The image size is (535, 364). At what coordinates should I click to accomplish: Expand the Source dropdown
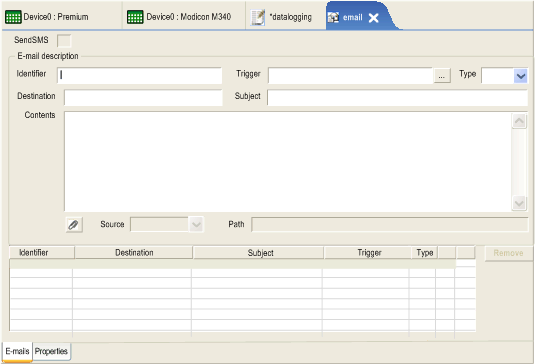point(196,224)
